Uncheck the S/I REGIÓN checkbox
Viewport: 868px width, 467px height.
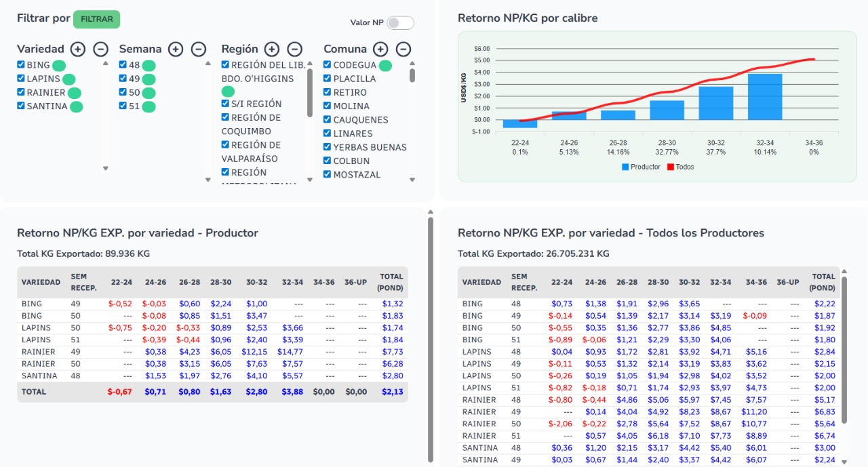pos(225,104)
